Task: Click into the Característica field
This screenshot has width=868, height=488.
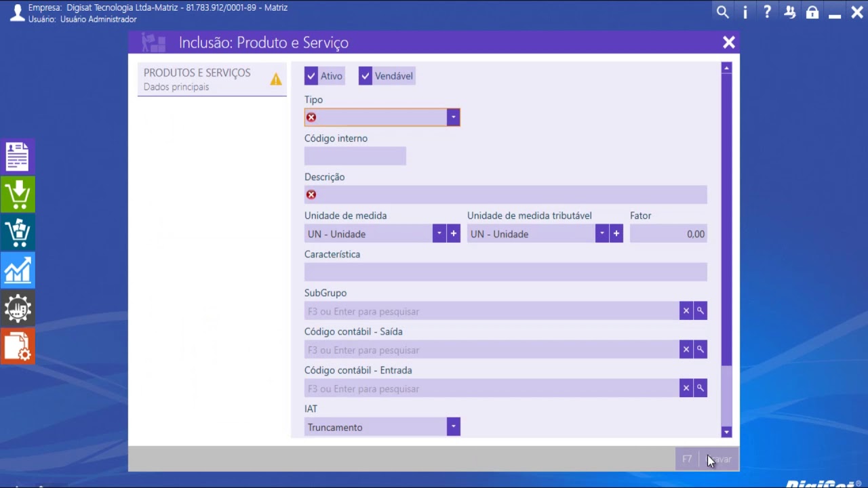Action: [506, 272]
